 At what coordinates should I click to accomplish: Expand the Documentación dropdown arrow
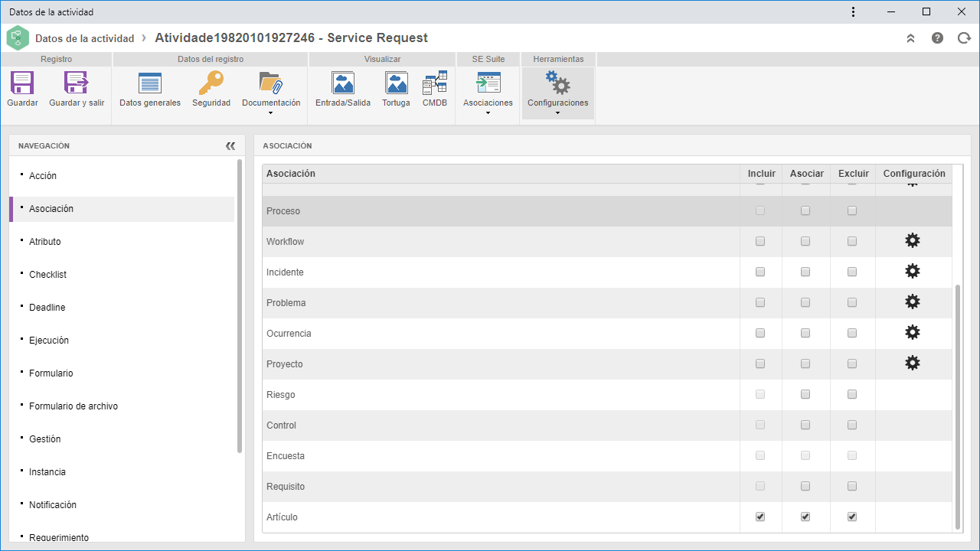[x=271, y=113]
